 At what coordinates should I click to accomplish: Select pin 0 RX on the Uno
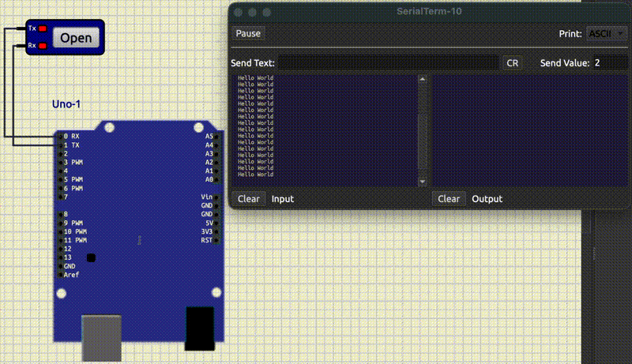[x=61, y=136]
